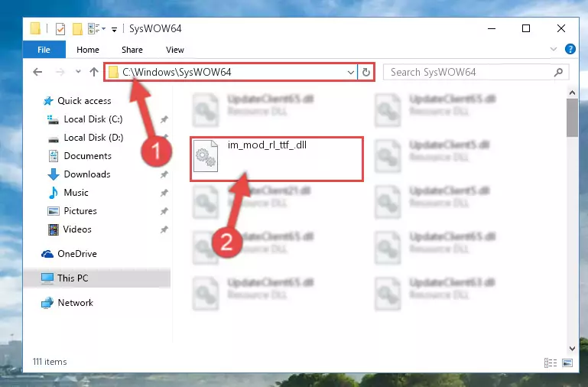Open Downloads in navigation pane
This screenshot has height=387, width=588.
click(x=87, y=174)
